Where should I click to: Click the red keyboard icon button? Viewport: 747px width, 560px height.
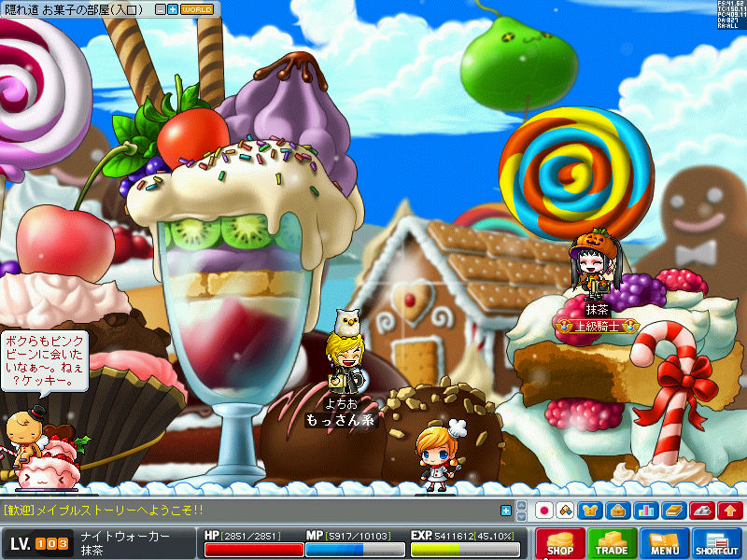(702, 511)
